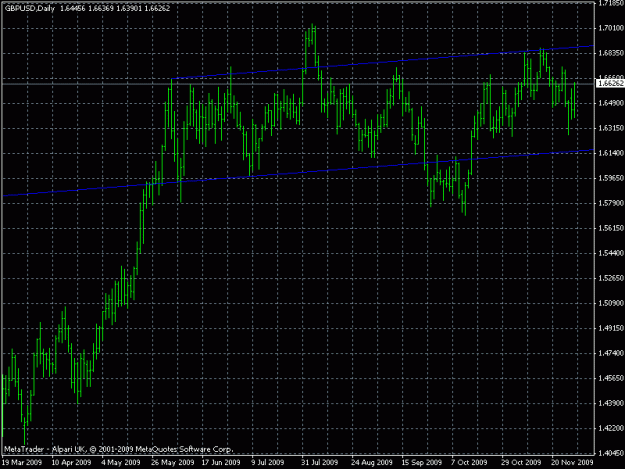Click the 1.45650 price axis label
This screenshot has width=625, height=469.
click(x=611, y=378)
